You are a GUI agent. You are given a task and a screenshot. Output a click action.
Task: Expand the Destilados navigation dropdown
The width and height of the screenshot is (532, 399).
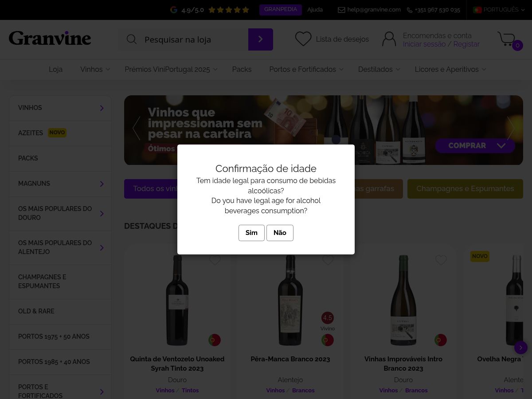pyautogui.click(x=379, y=70)
